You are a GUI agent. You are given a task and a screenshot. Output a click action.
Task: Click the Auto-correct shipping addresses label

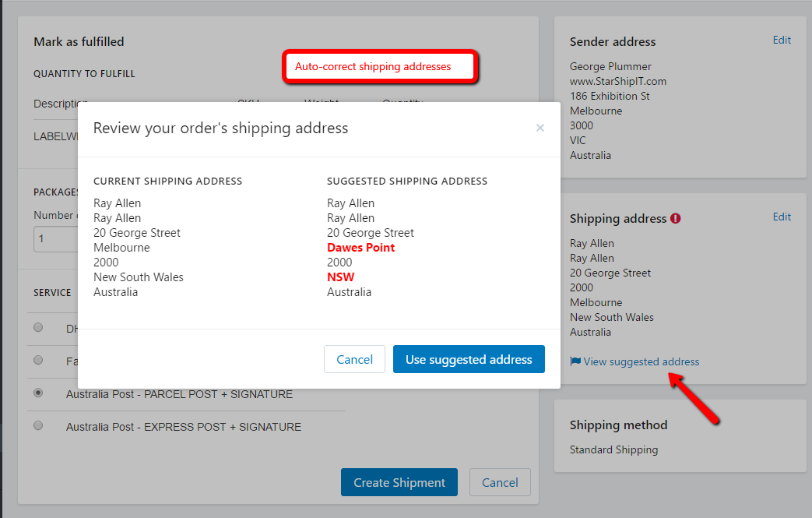[379, 67]
